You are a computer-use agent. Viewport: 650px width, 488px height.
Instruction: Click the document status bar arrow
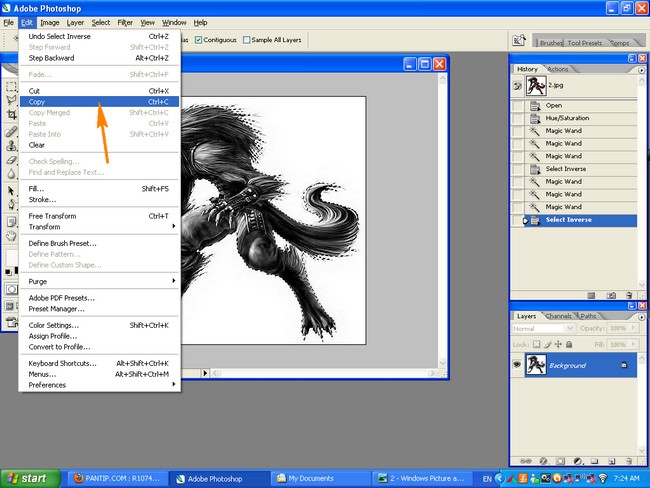click(x=205, y=373)
